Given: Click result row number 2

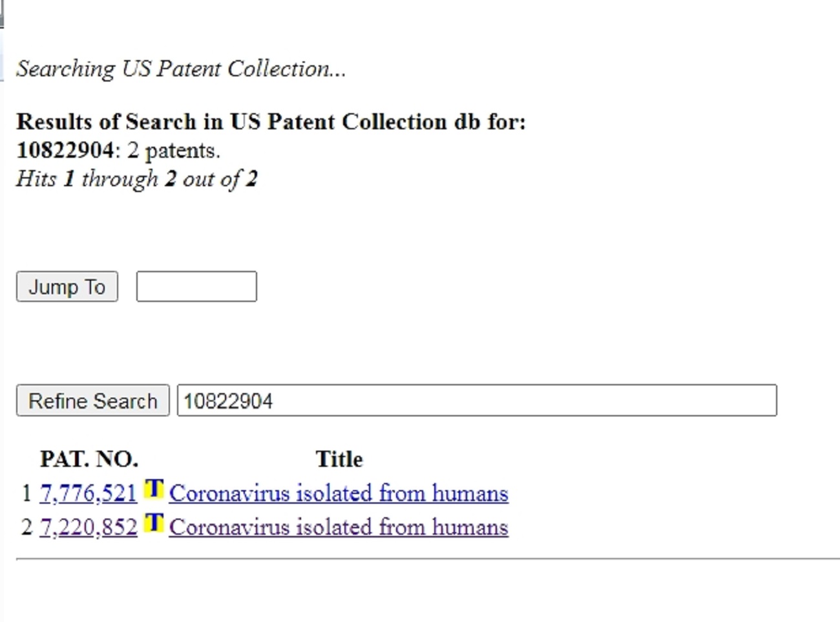Looking at the screenshot, I should [26, 528].
